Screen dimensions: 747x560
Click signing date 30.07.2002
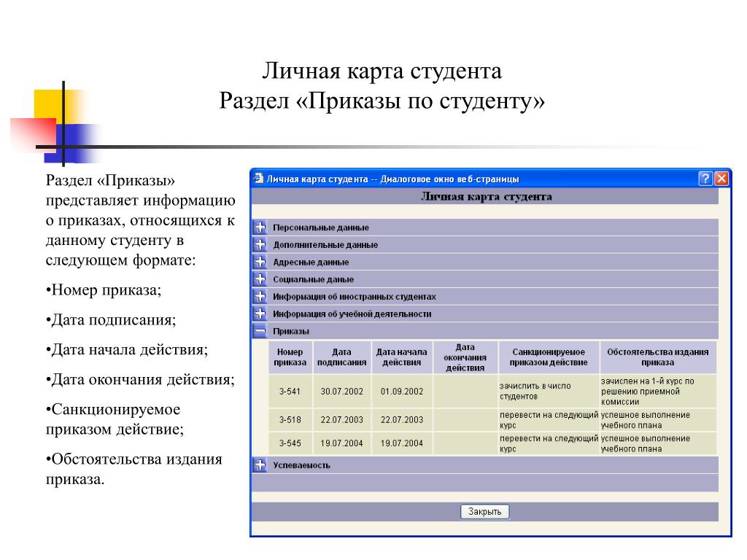pos(341,392)
